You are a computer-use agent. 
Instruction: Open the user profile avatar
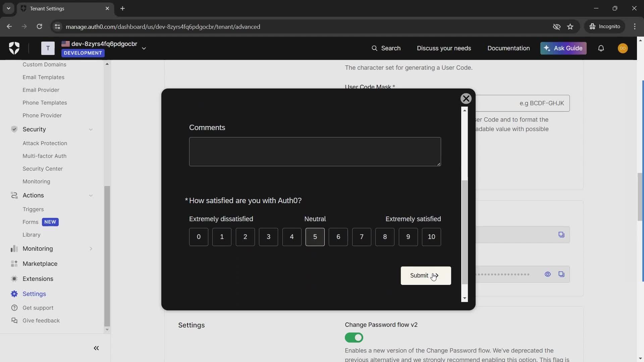(x=623, y=48)
